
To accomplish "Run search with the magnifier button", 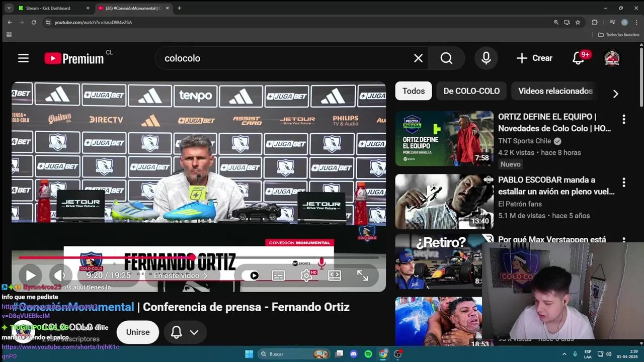I will 446,58.
